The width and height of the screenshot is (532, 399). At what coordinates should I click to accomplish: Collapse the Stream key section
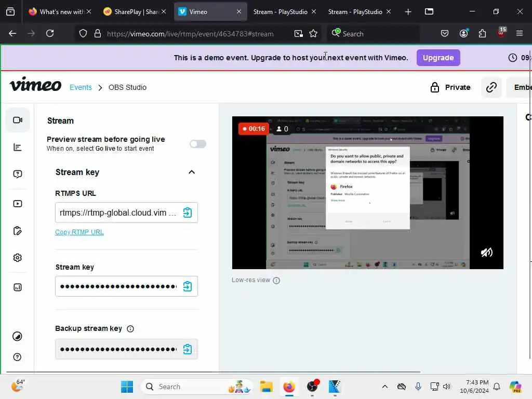coord(192,172)
